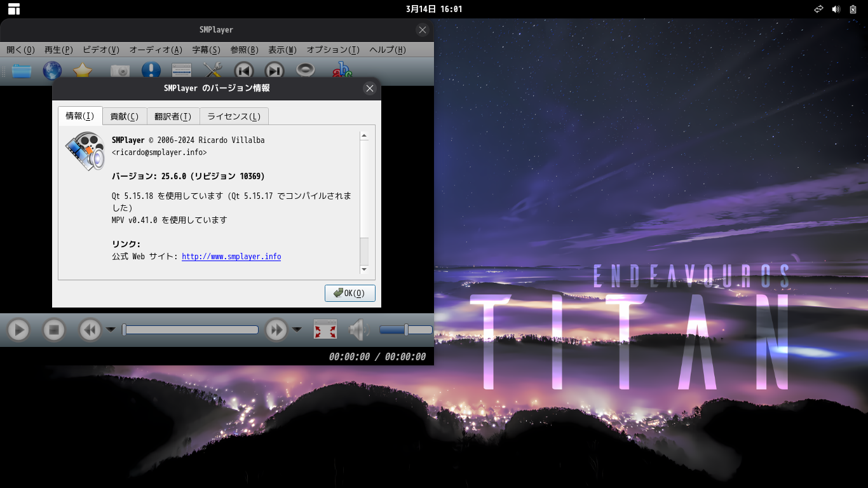Click the version text 25.6.0 line
The height and width of the screenshot is (488, 868).
188,176
